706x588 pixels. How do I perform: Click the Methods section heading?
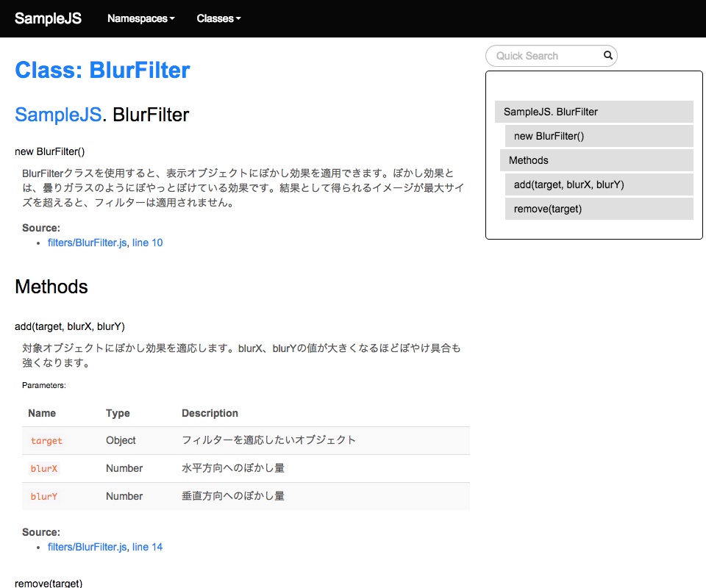(51, 287)
